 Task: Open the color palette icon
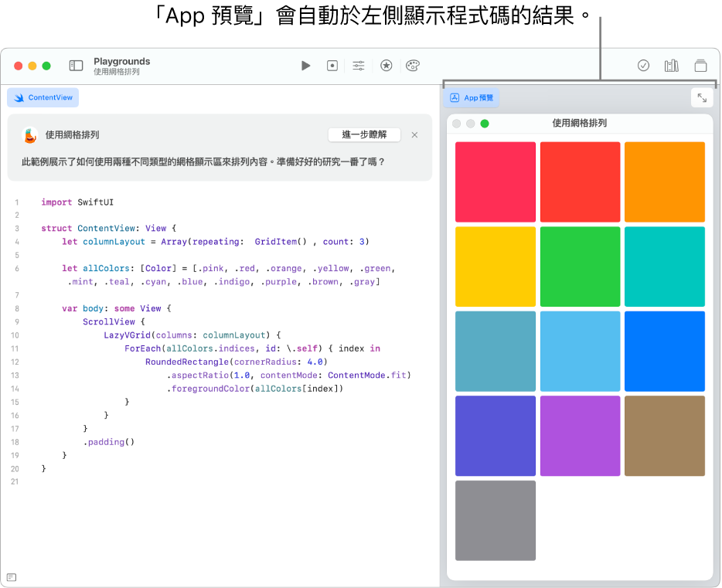[x=413, y=66]
